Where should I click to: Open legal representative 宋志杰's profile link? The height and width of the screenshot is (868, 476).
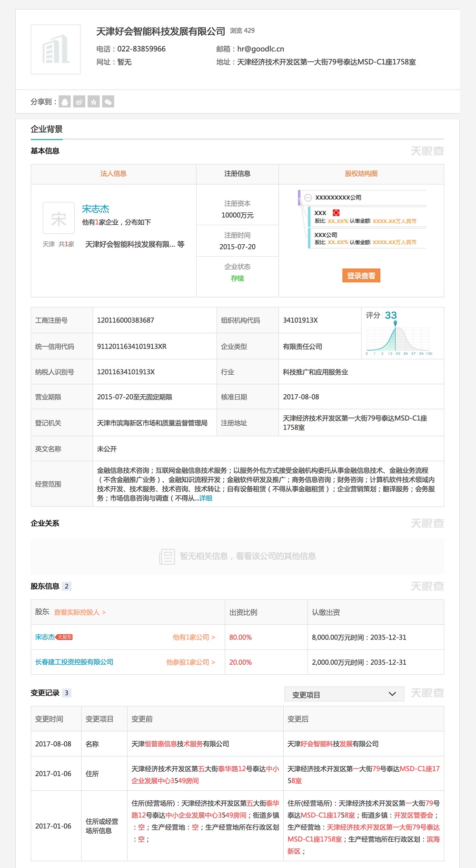tap(96, 209)
